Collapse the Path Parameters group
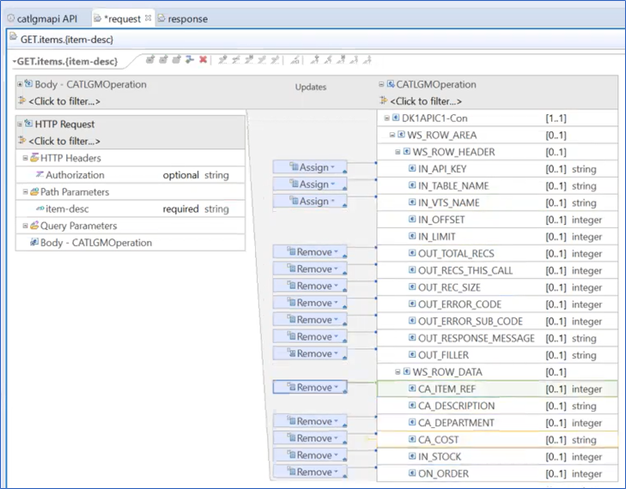 (25, 192)
